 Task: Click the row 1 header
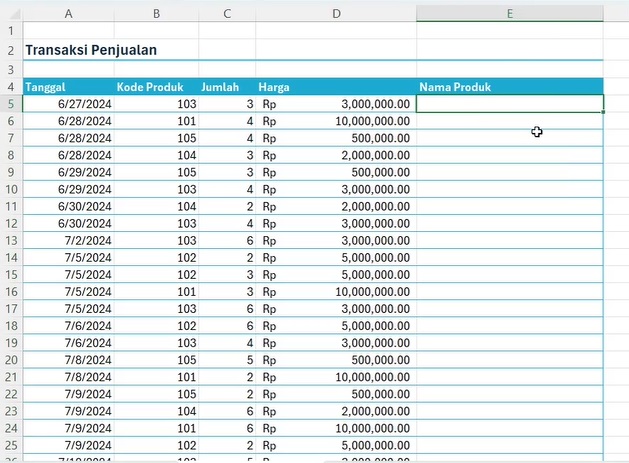click(11, 31)
